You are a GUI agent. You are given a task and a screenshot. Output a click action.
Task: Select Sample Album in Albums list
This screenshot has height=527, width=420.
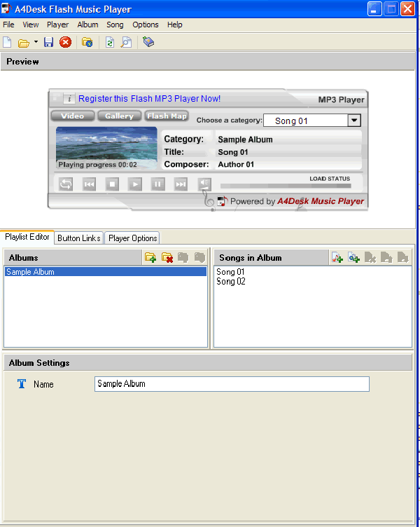click(106, 272)
